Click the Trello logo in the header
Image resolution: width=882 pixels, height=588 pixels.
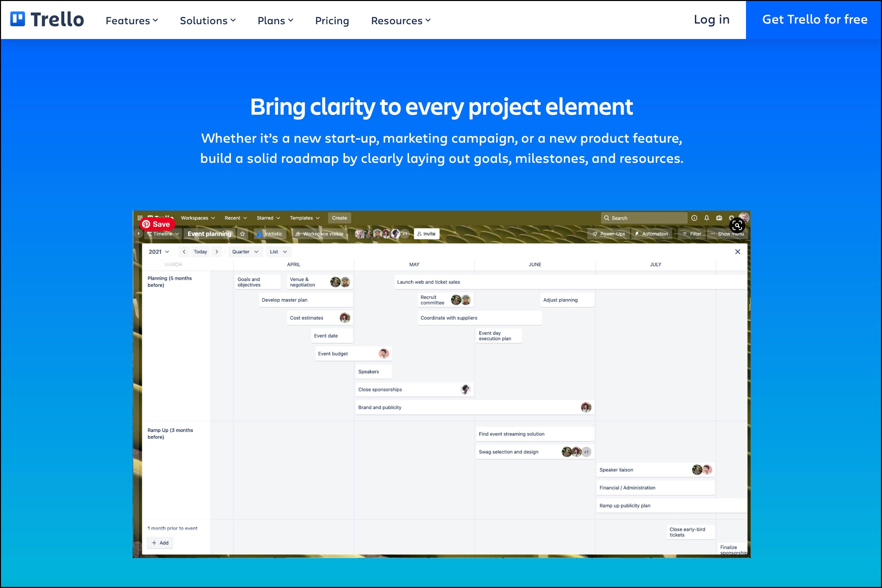click(x=47, y=20)
